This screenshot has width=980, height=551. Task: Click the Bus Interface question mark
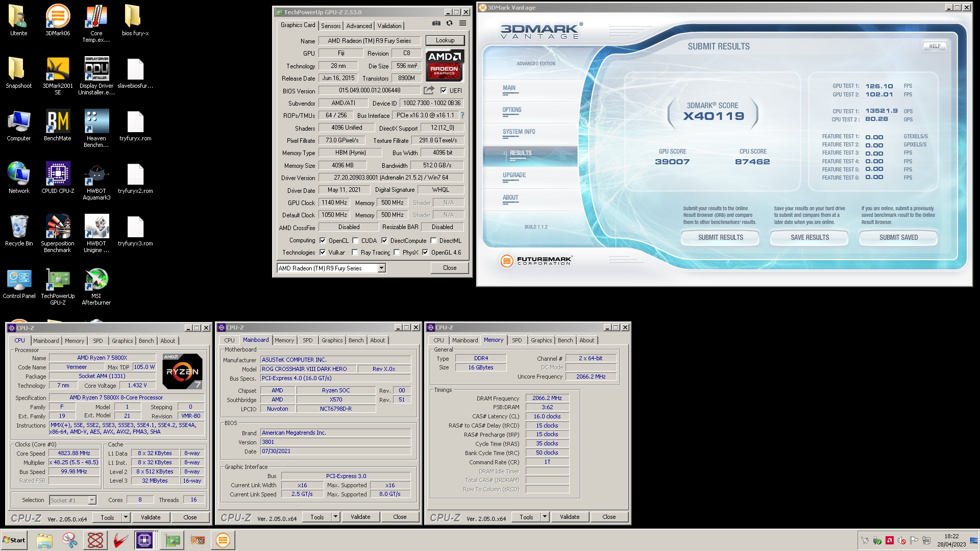point(462,115)
